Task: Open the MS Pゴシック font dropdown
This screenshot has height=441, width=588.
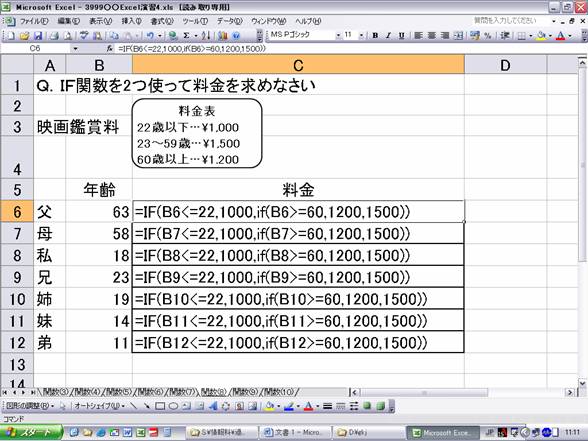Action: [x=338, y=36]
